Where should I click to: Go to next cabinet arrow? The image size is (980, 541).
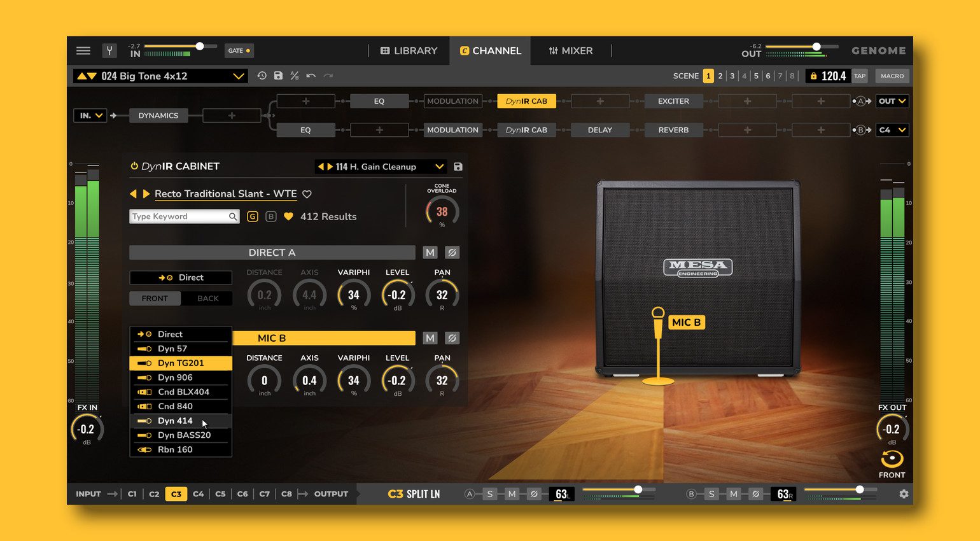[146, 193]
